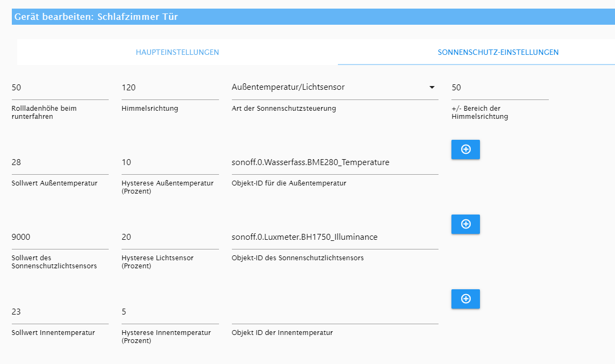Image resolution: width=615 pixels, height=364 pixels.
Task: Click the BME280_Temperature object ID field
Action: pyautogui.click(x=335, y=162)
